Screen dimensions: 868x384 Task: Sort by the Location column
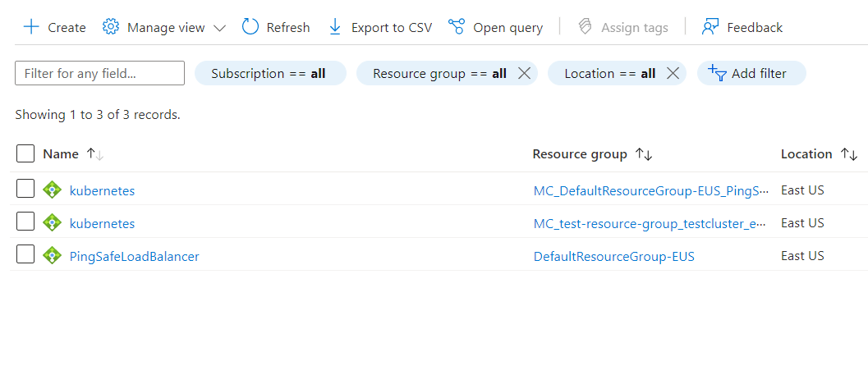(806, 153)
